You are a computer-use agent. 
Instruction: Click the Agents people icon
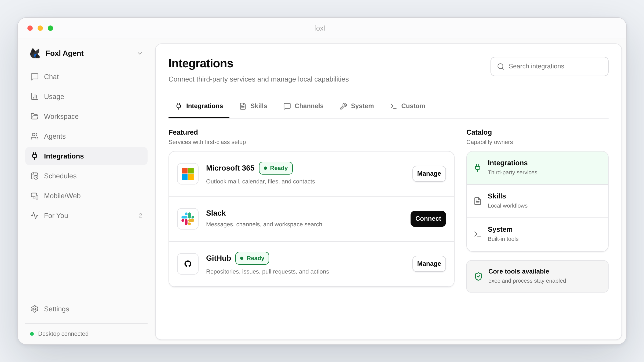[35, 136]
